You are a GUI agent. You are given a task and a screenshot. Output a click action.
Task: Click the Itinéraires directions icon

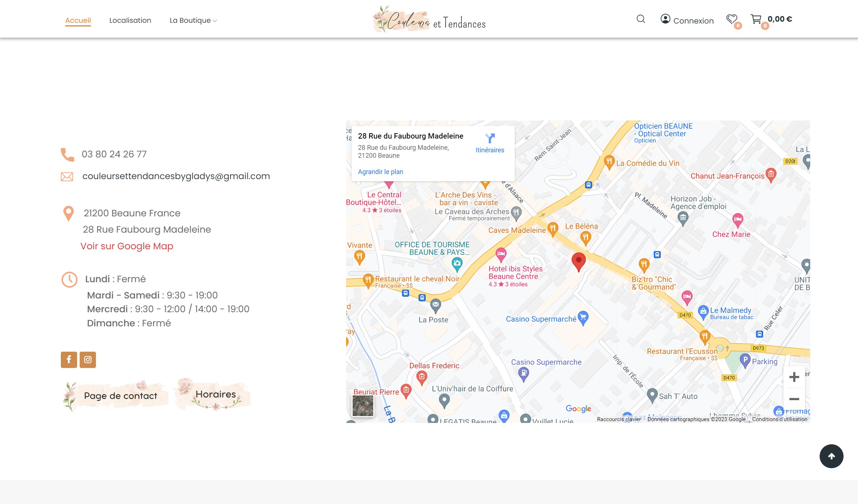(490, 139)
